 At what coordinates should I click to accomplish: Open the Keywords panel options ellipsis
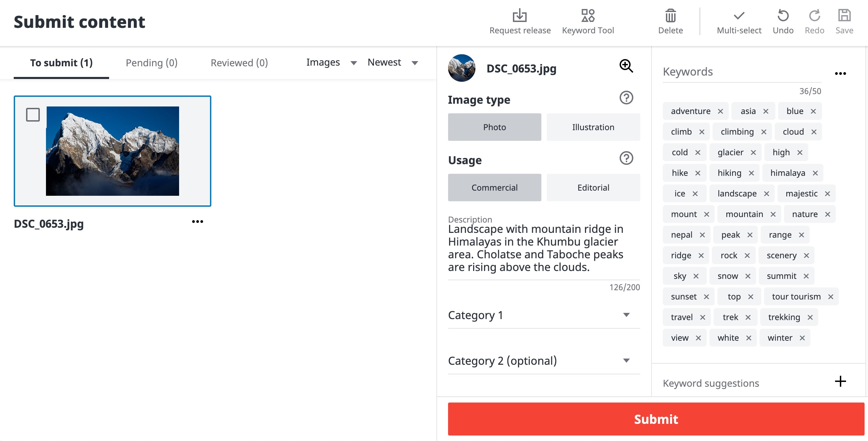tap(841, 73)
